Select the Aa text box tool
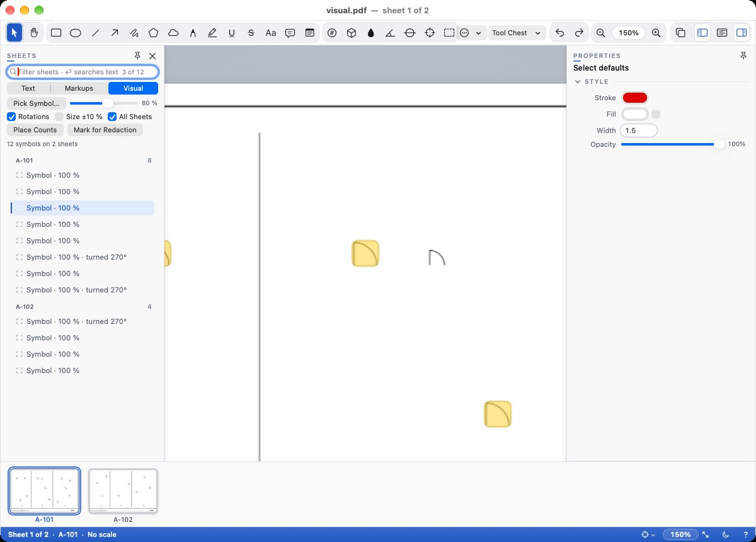 click(271, 33)
